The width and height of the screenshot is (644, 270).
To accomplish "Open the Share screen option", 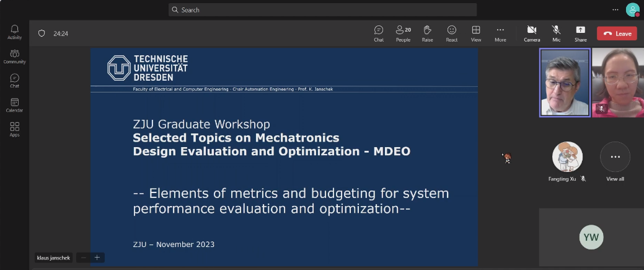I will [x=580, y=33].
